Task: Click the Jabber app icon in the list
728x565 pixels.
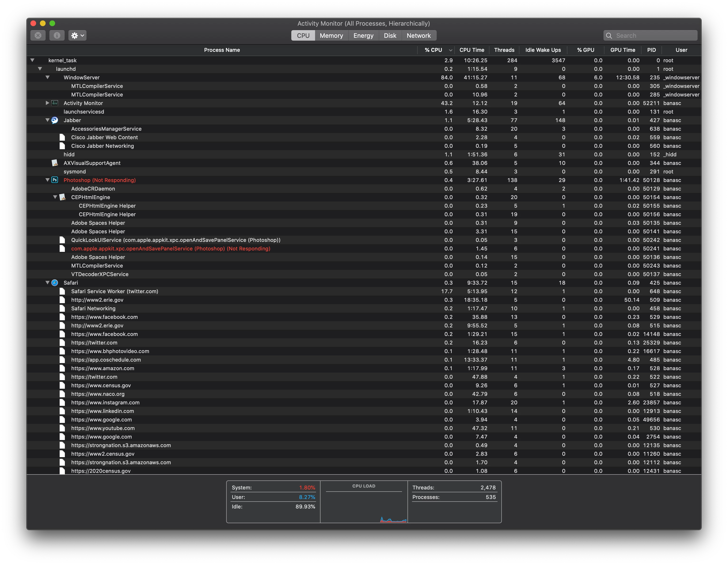Action: [55, 120]
